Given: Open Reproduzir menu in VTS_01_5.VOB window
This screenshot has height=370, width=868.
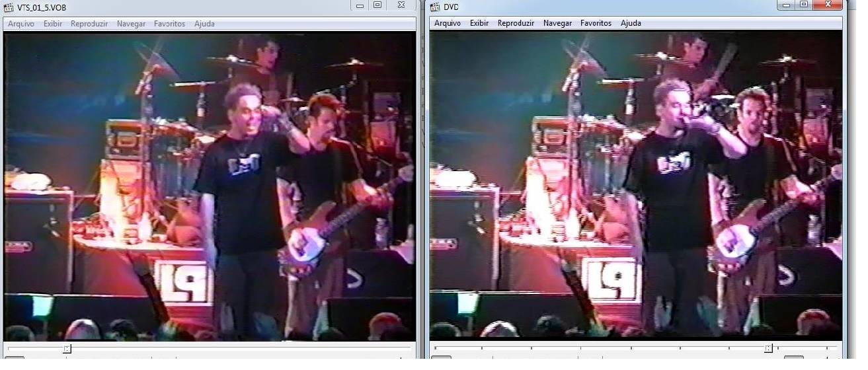Looking at the screenshot, I should [89, 24].
